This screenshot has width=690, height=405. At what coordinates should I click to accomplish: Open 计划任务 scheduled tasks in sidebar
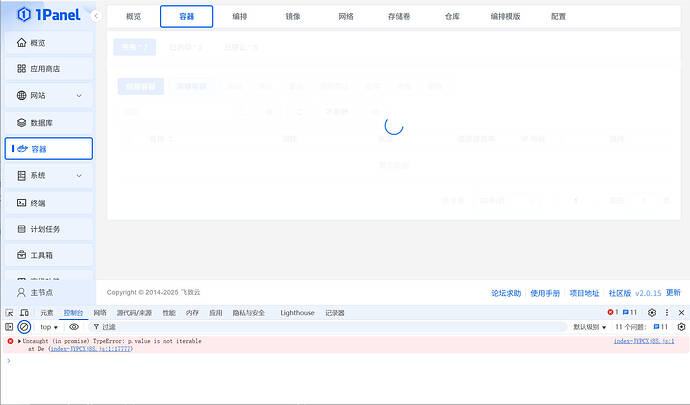(x=48, y=229)
